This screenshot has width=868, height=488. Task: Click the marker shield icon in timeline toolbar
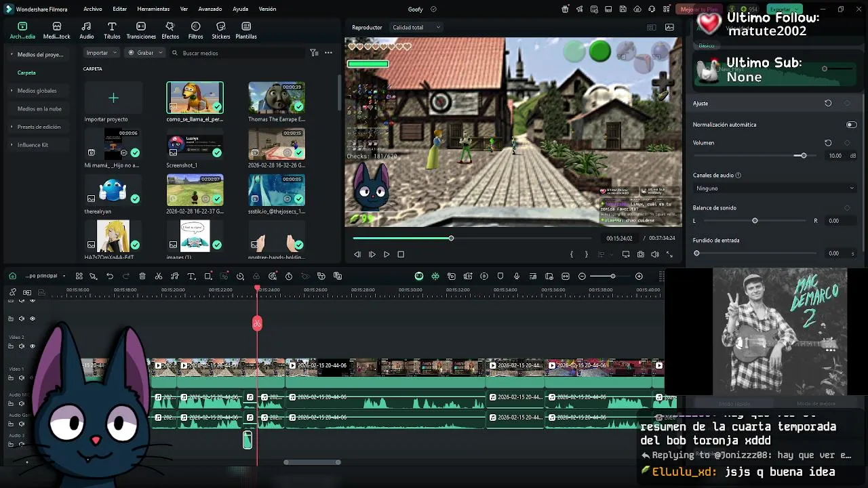(500, 276)
